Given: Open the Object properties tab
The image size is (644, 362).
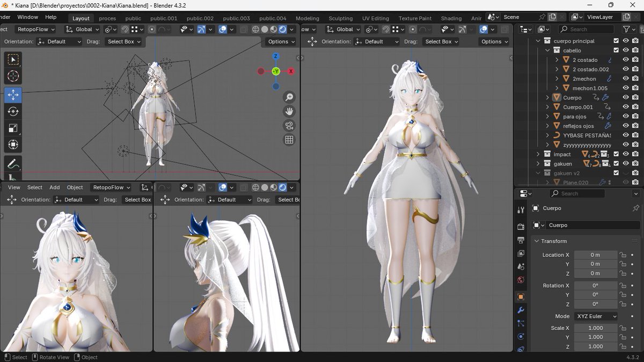Looking at the screenshot, I should coord(520,296).
